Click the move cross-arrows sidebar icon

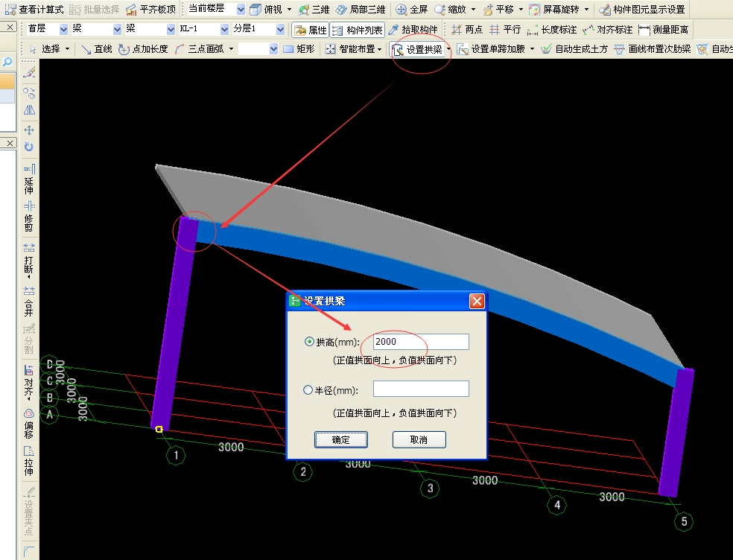click(x=29, y=130)
